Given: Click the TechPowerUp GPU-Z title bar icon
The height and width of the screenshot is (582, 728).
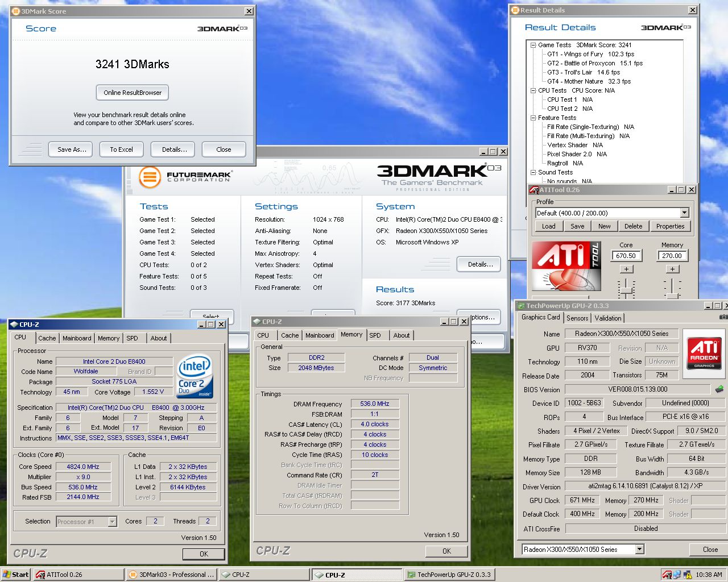Looking at the screenshot, I should click(x=521, y=306).
